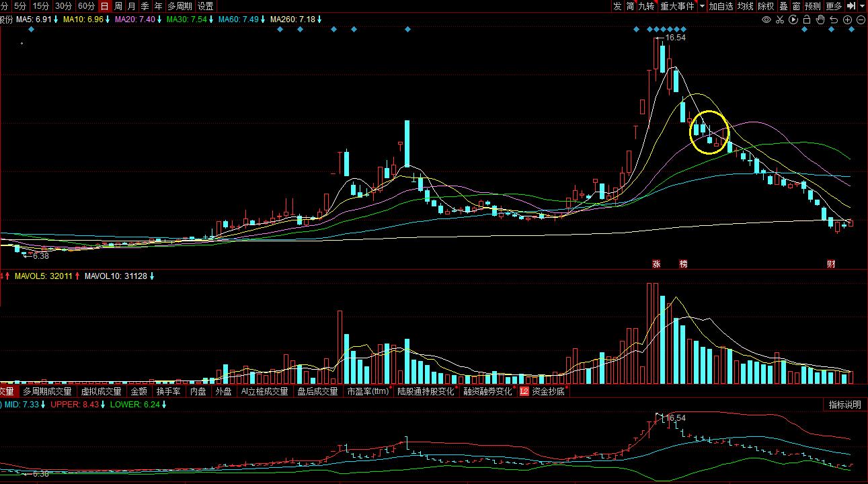Select the scissors cut tool icon
Image resolution: width=868 pixels, height=484 pixels.
[x=780, y=20]
